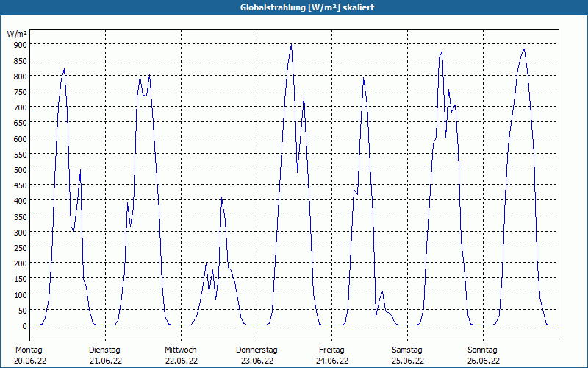Click the 'Montag' day label
Image resolution: width=588 pixels, height=368 pixels.
29,350
